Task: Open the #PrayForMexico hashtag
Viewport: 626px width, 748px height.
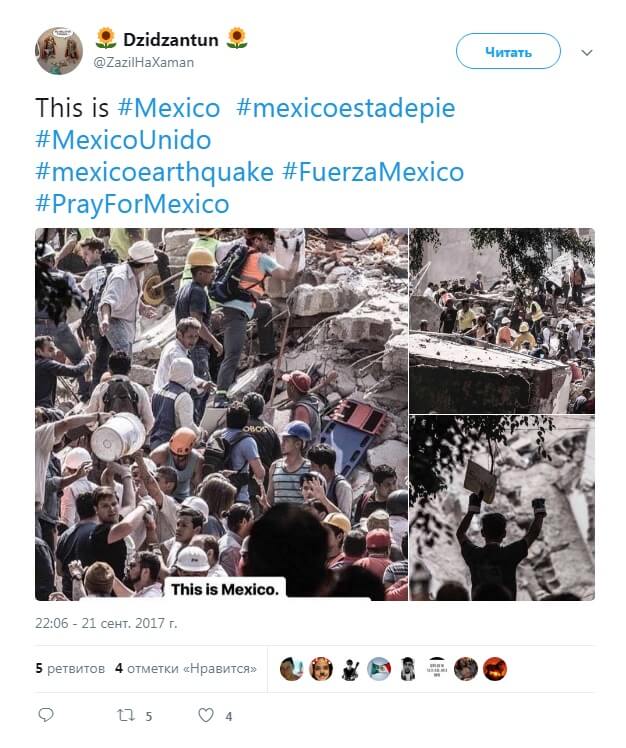Action: pos(132,204)
